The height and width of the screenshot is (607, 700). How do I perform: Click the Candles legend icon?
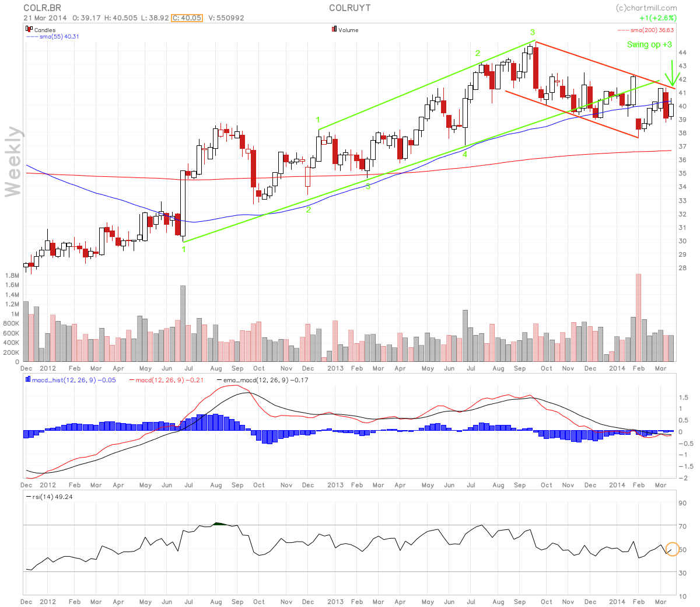pos(29,29)
